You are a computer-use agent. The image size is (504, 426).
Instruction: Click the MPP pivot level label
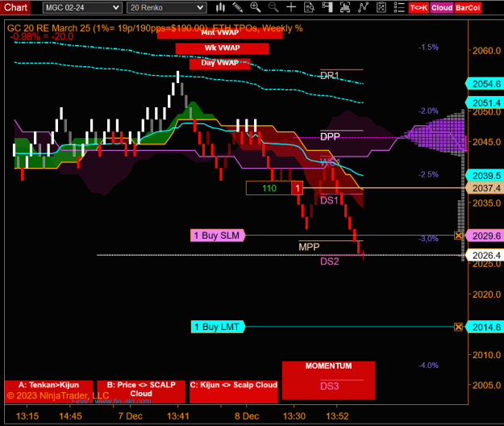click(309, 247)
